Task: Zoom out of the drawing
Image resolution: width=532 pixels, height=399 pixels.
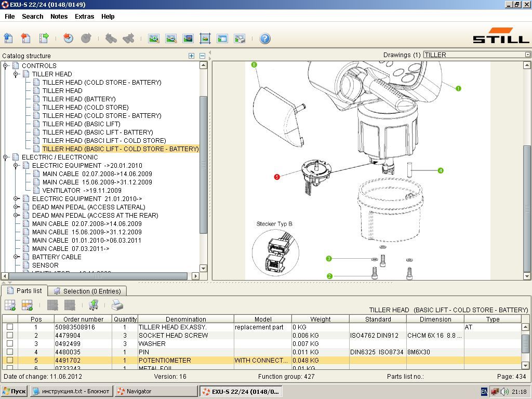Action: pos(171,38)
